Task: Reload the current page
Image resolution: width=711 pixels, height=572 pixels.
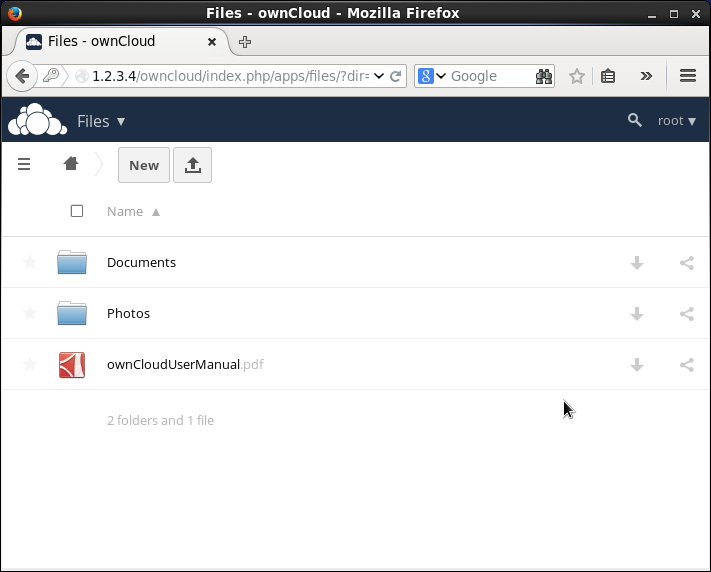Action: pyautogui.click(x=395, y=76)
